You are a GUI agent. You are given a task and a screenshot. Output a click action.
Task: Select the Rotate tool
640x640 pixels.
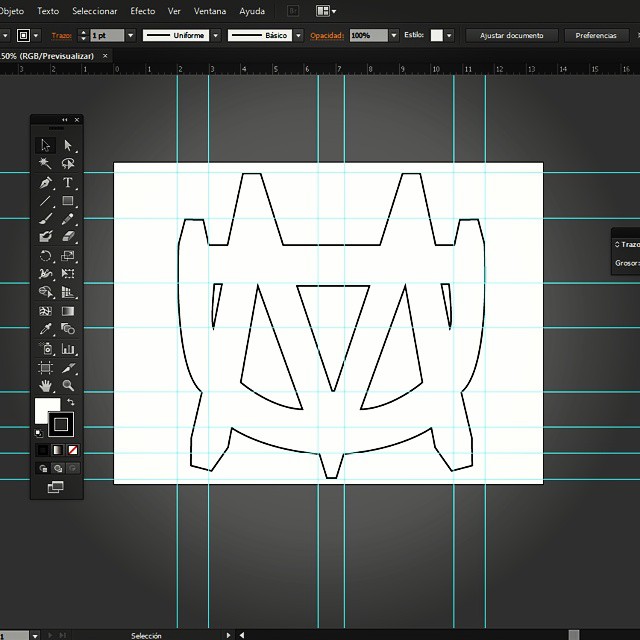click(45, 256)
